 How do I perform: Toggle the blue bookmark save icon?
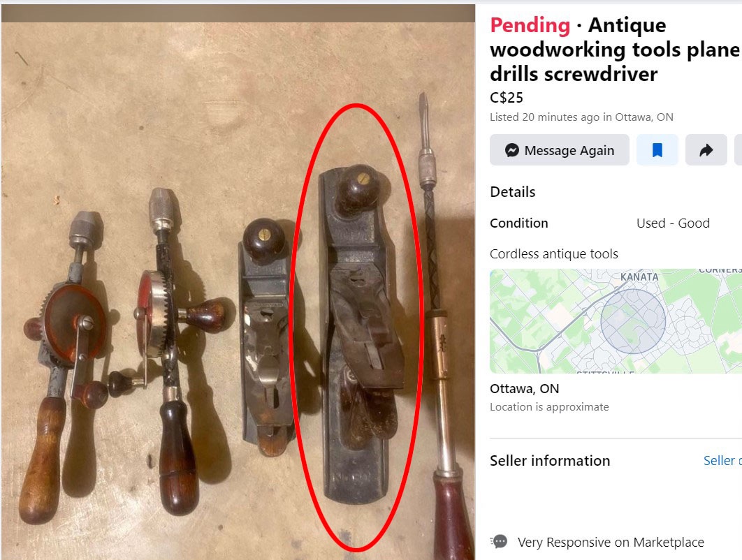pos(657,150)
